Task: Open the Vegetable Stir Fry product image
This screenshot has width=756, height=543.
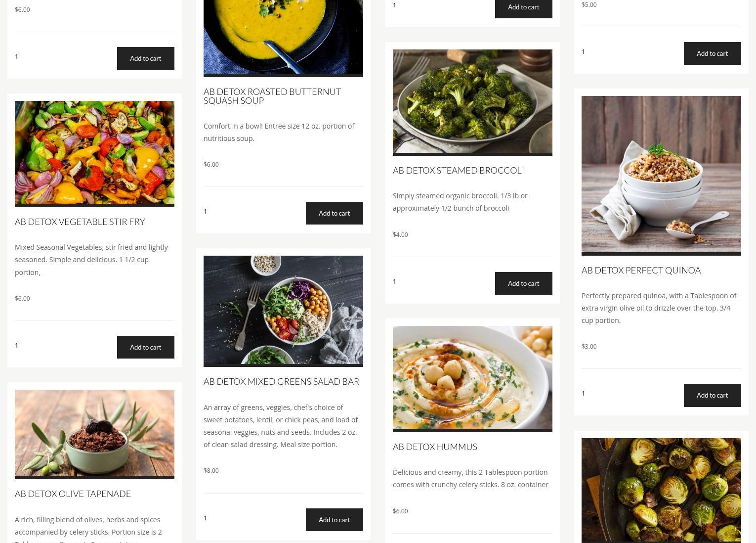Action: click(94, 154)
